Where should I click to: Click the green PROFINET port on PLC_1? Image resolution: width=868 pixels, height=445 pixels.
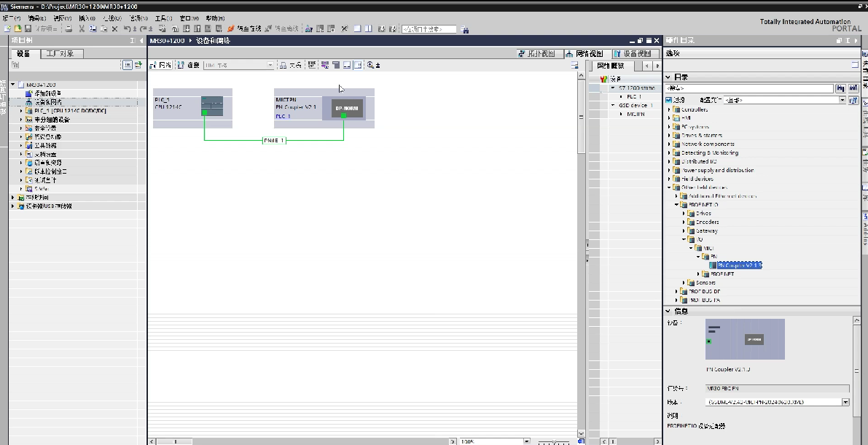click(204, 112)
